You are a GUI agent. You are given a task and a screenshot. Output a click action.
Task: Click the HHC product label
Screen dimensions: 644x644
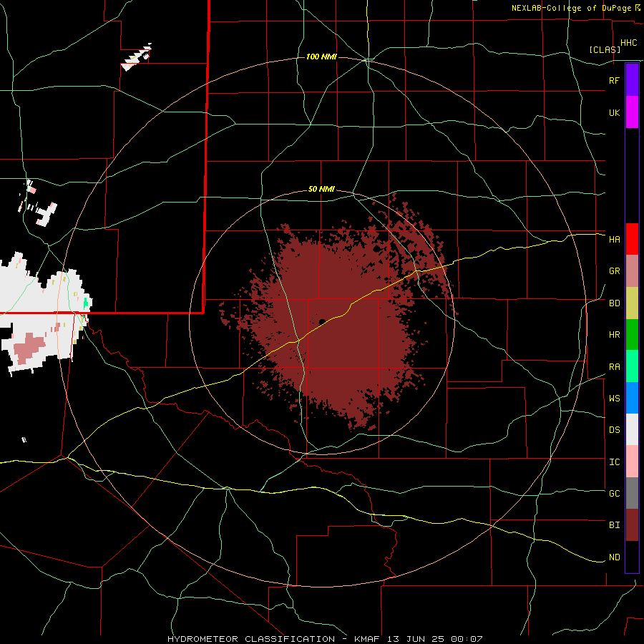coord(628,43)
